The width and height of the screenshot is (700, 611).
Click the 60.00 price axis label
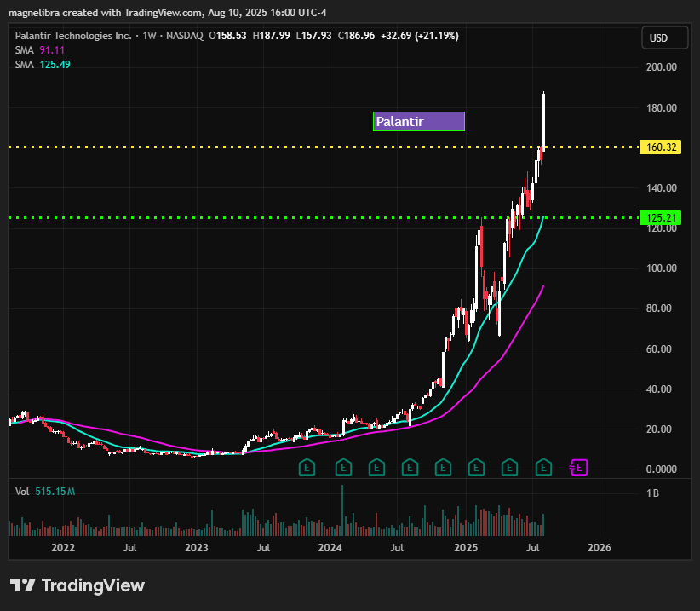click(x=658, y=349)
